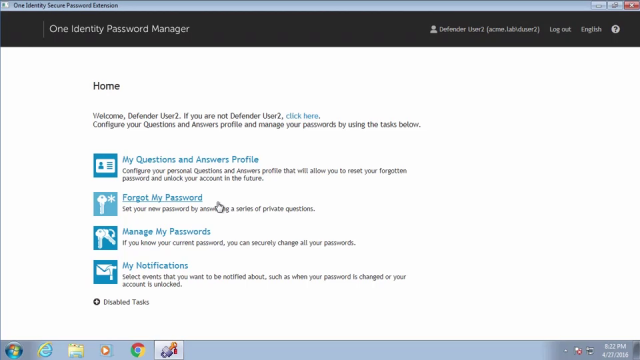The width and height of the screenshot is (640, 360).
Task: Log out of Password Manager
Action: pos(560,29)
